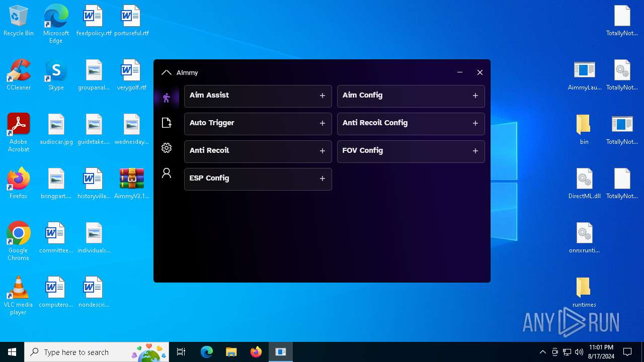Select the audiocar.jpg image file
The height and width of the screenshot is (362, 644).
coord(56,130)
